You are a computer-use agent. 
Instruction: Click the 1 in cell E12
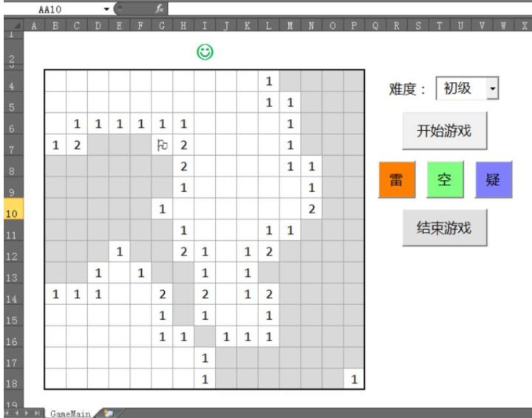pyautogui.click(x=120, y=252)
